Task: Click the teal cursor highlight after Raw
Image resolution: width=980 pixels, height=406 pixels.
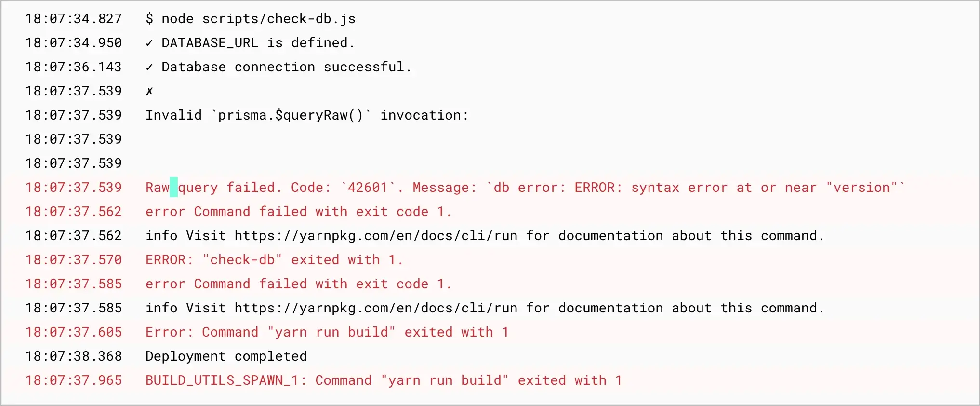Action: click(173, 188)
